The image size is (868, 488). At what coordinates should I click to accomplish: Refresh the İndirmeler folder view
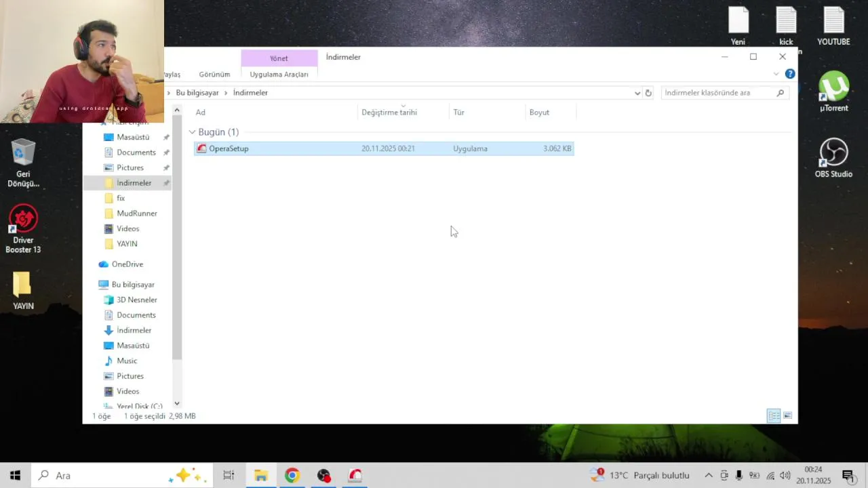(x=648, y=93)
